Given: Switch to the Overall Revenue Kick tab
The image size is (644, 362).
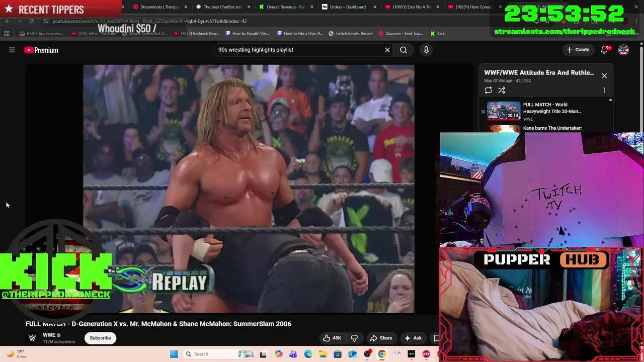Looking at the screenshot, I should coord(285,7).
